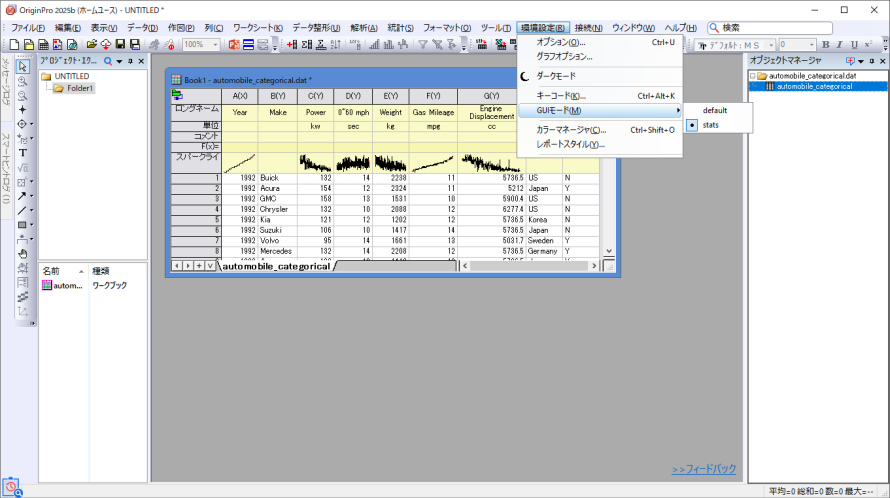The image size is (890, 498).
Task: Choose レポートスタイル menu entry
Action: click(x=599, y=144)
